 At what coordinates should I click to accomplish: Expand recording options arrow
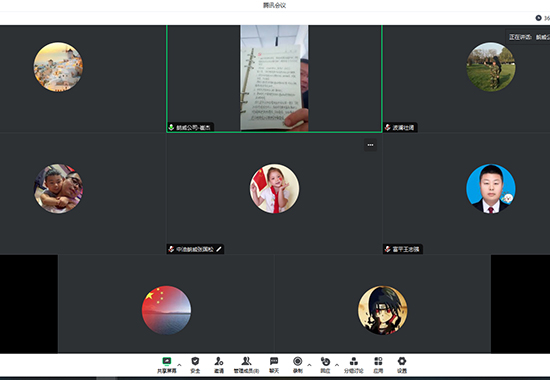coord(309,365)
